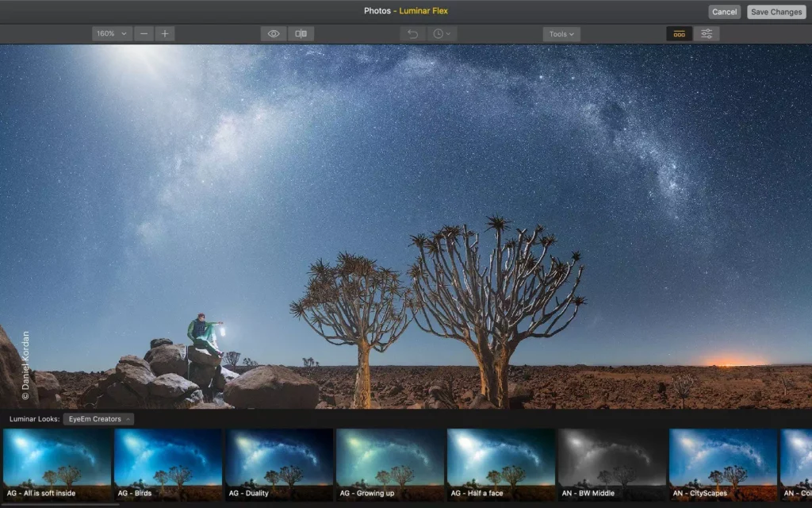Open the 160% zoom level dropdown
The width and height of the screenshot is (812, 508).
click(112, 33)
